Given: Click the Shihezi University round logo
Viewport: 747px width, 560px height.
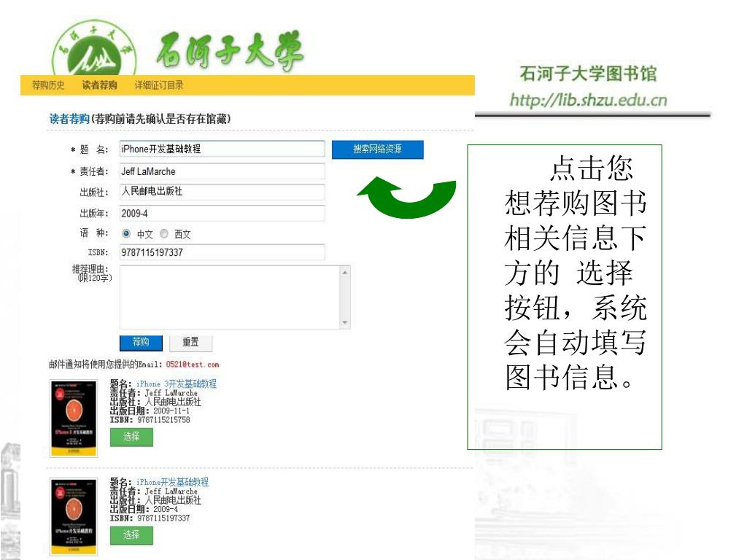Looking at the screenshot, I should (94, 48).
